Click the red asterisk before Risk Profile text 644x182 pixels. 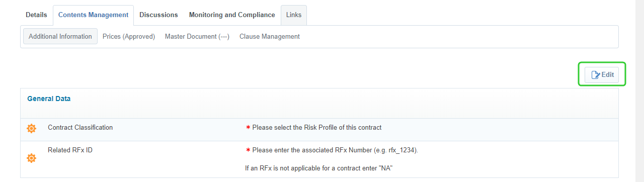(248, 128)
